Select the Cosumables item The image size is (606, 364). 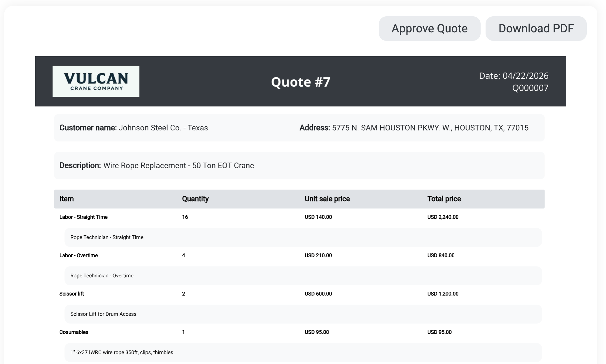(x=74, y=332)
